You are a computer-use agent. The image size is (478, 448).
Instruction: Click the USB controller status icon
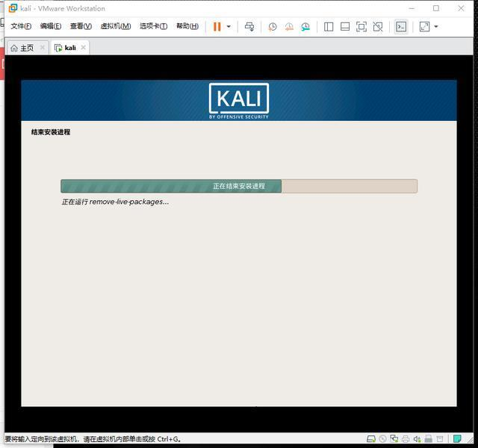click(428, 439)
